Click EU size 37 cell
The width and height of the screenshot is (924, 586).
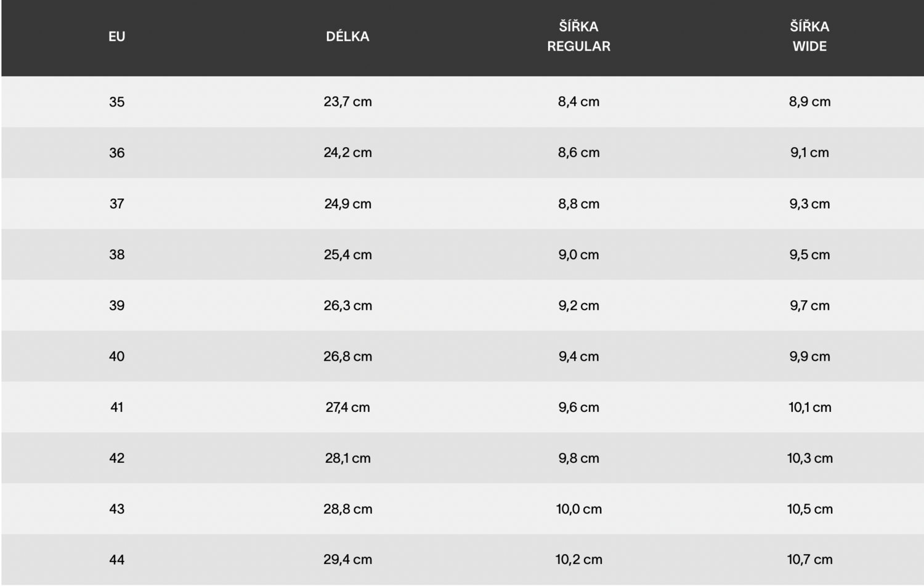[116, 204]
